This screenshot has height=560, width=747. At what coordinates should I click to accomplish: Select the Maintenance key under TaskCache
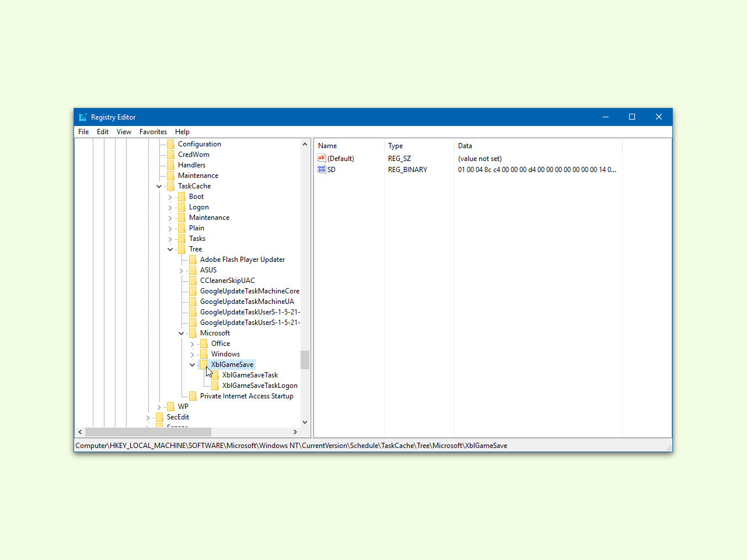coord(209,218)
